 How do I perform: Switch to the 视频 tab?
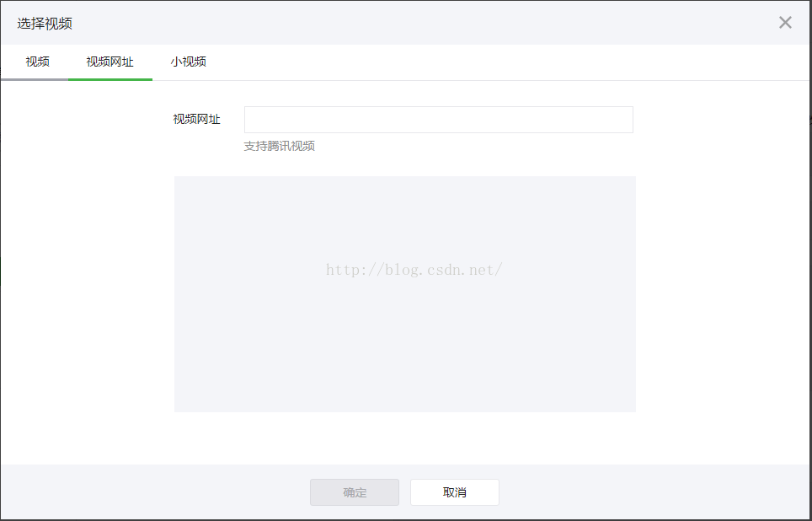pos(37,62)
